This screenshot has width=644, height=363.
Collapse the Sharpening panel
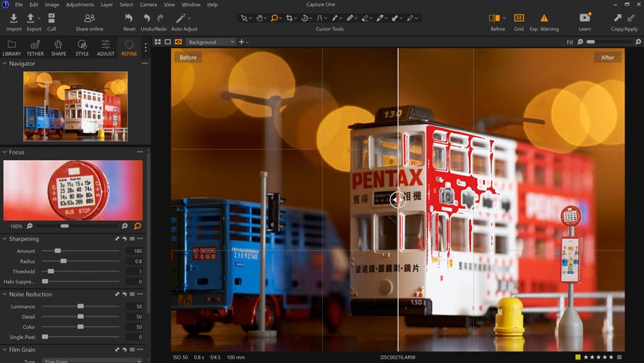tap(4, 238)
